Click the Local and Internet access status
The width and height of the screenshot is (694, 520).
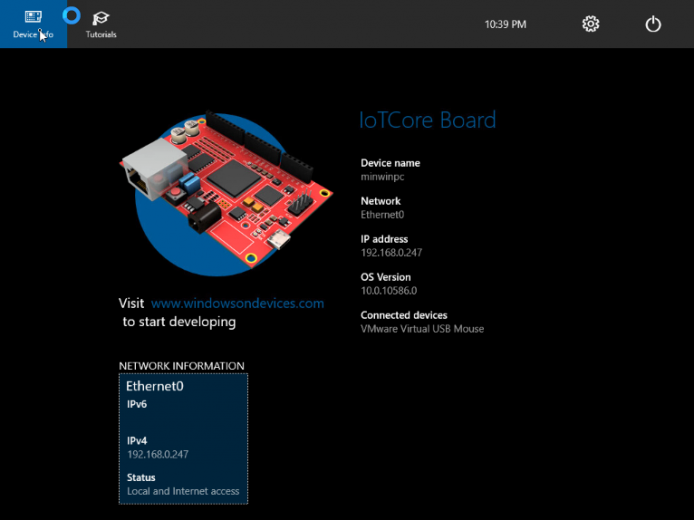183,491
